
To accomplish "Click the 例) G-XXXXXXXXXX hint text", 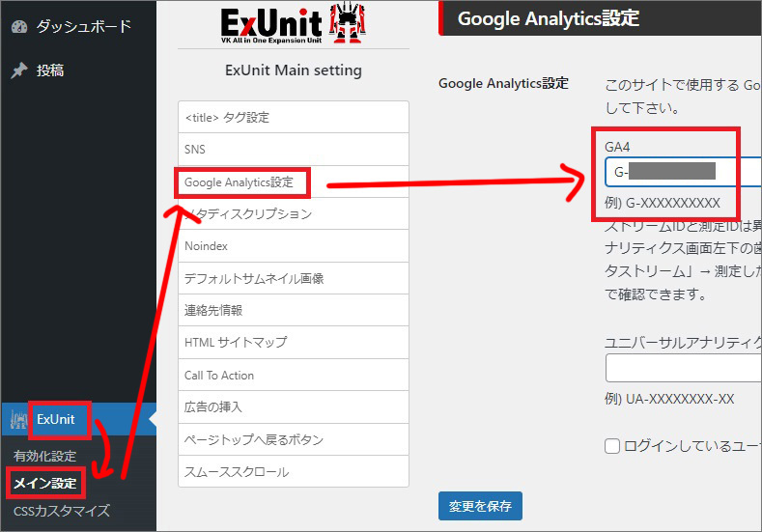I will pos(663,203).
